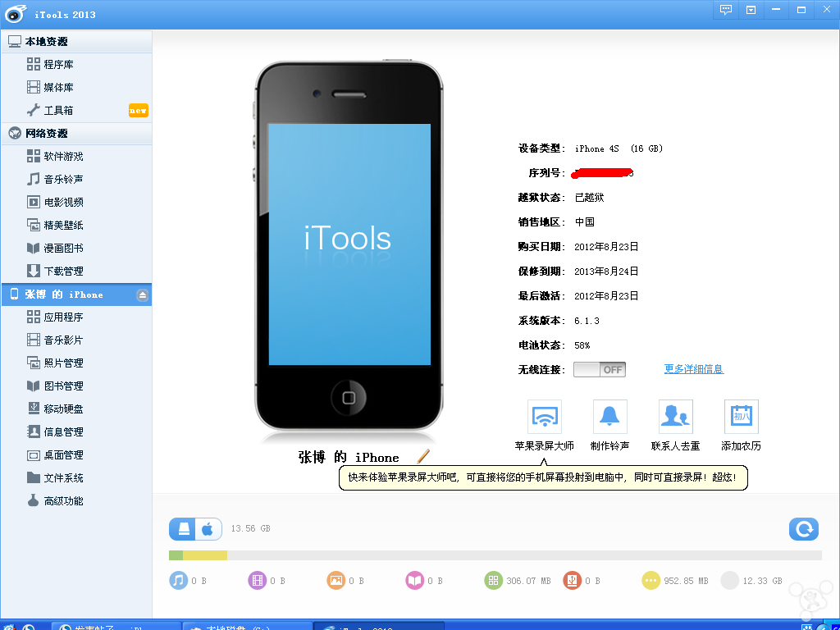This screenshot has height=630, width=840.
Task: Open 照片管理 photo management
Action: 76,363
